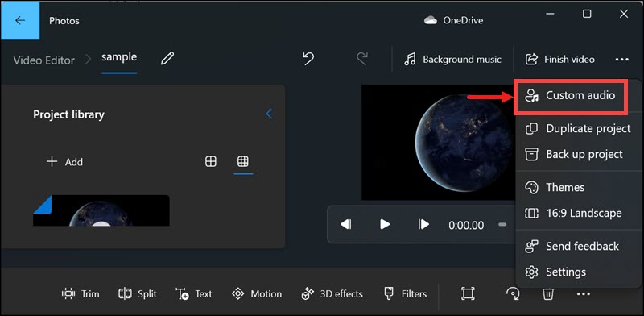644x316 pixels.
Task: Delete the selected clip with trash icon
Action: (548, 293)
